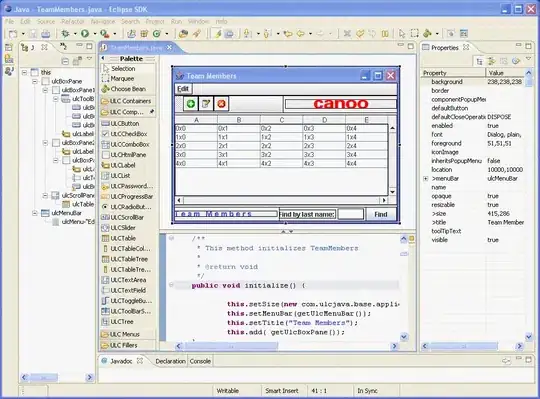The width and height of the screenshot is (540, 399).
Task: Collapse the ulcMenuBar tree node
Action: (x=35, y=213)
